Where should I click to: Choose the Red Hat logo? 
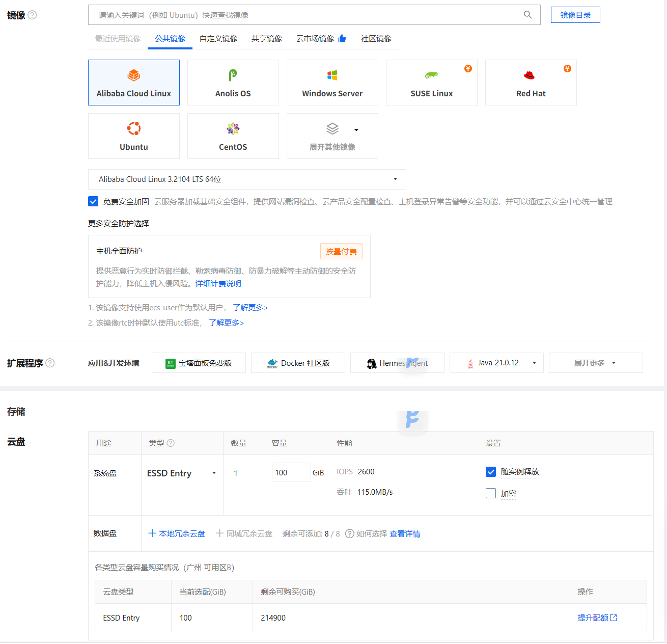click(530, 75)
